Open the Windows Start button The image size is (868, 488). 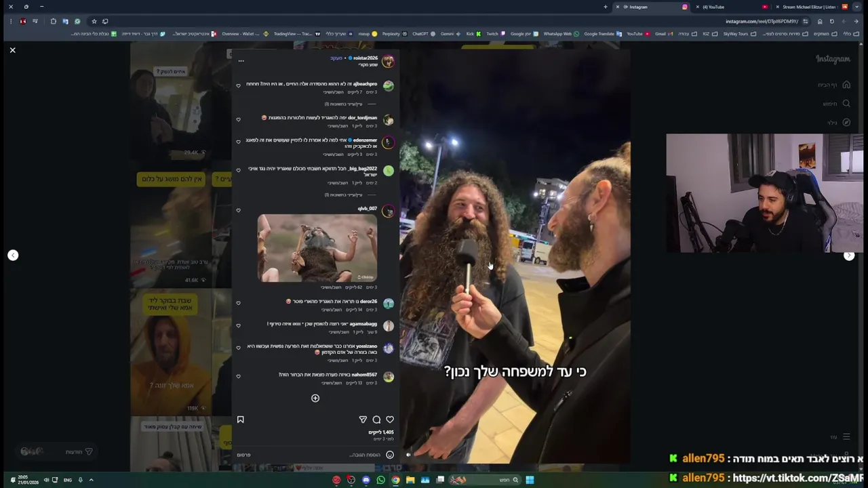pos(530,480)
